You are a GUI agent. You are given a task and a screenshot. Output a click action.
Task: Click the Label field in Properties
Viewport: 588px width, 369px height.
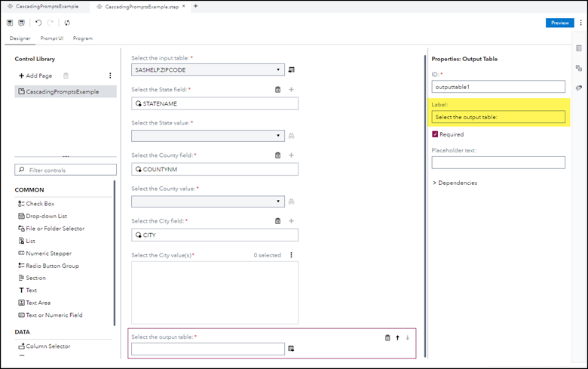(x=498, y=117)
